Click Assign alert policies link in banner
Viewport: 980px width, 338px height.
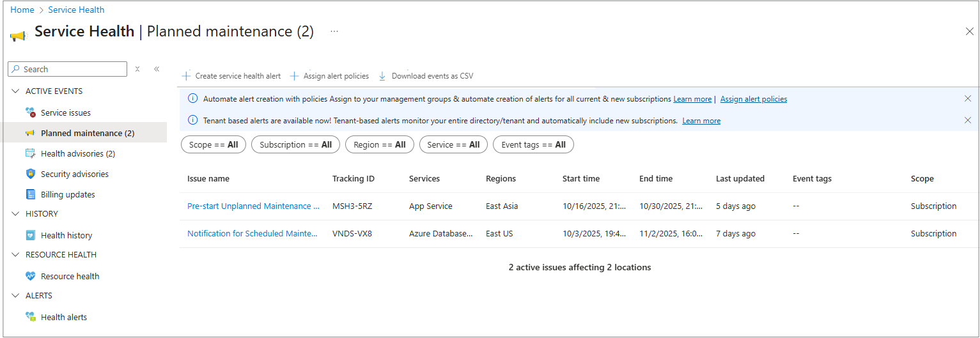753,99
